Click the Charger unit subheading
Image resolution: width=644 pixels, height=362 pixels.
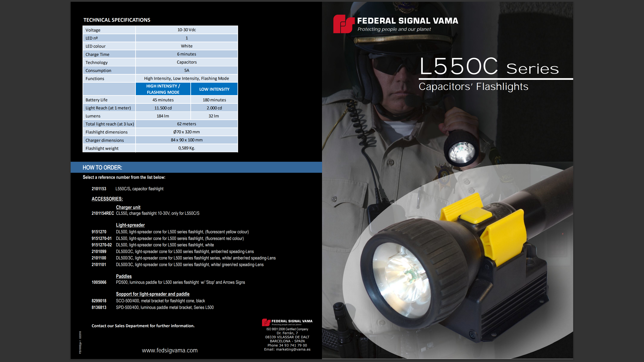(x=128, y=207)
